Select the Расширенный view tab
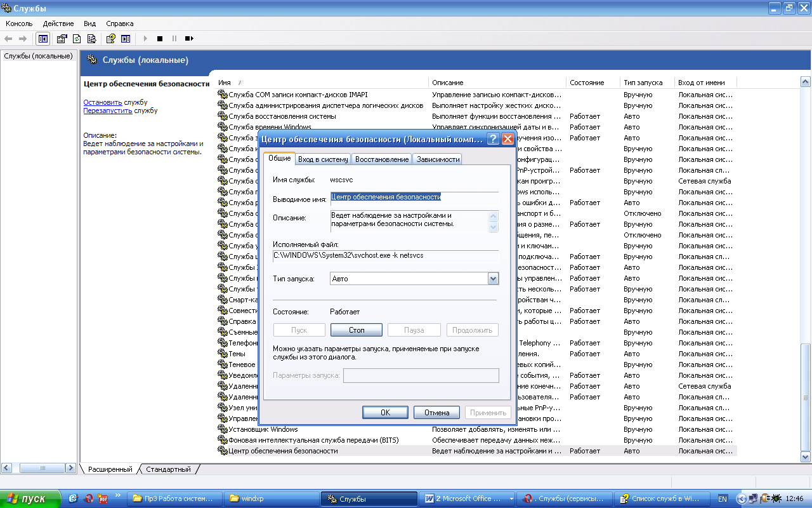This screenshot has height=508, width=812. pos(110,469)
